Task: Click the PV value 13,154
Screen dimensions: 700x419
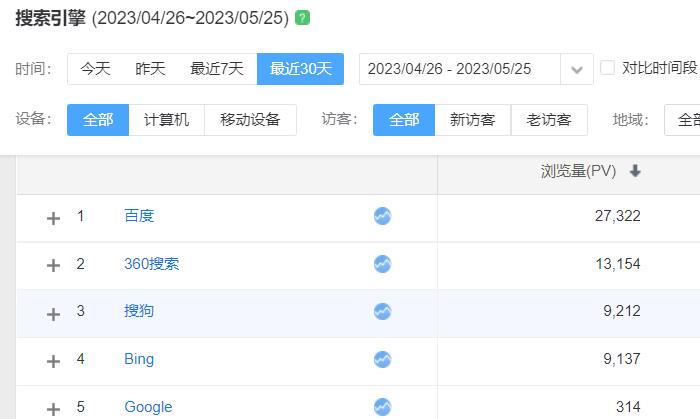Action: (x=618, y=264)
